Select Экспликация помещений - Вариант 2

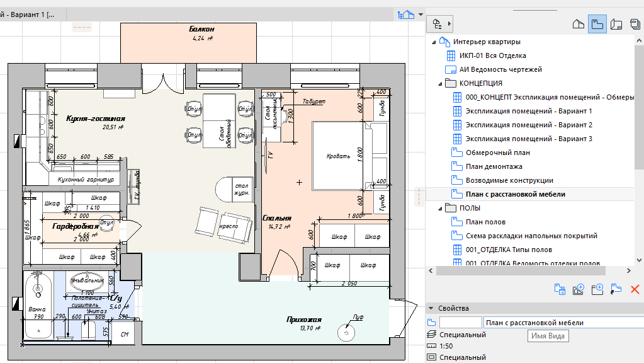point(529,125)
